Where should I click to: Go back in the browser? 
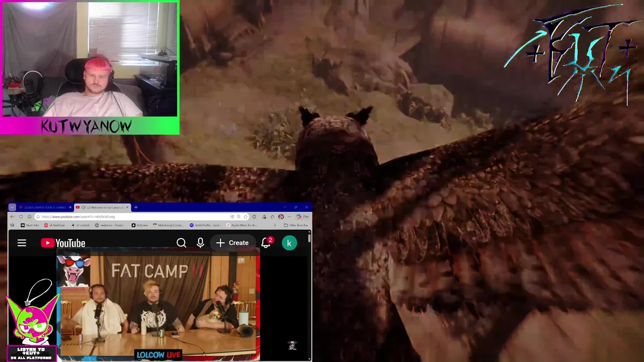(12, 217)
